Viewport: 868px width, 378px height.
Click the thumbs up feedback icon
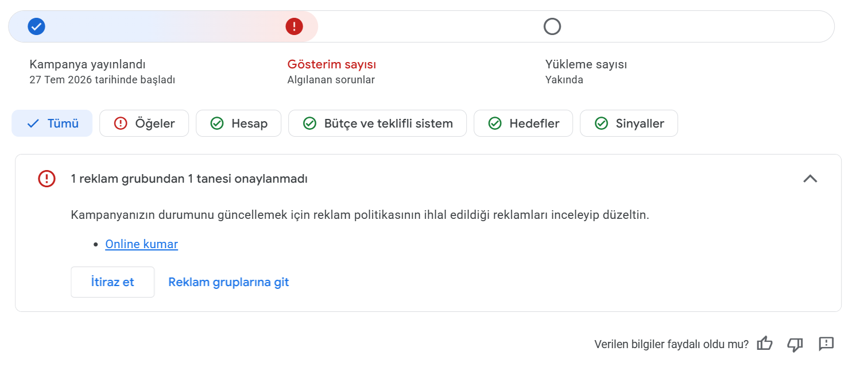[x=765, y=344]
